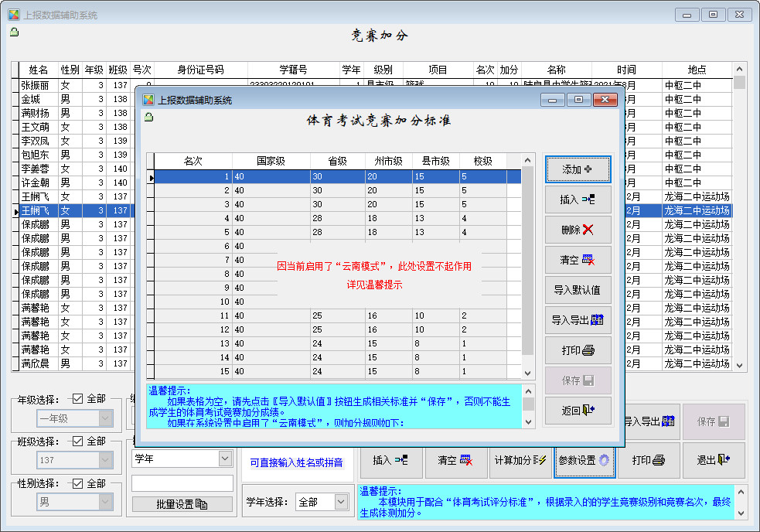Click the row-selector arrow of standards table row 1
760x532 pixels.
(x=151, y=178)
